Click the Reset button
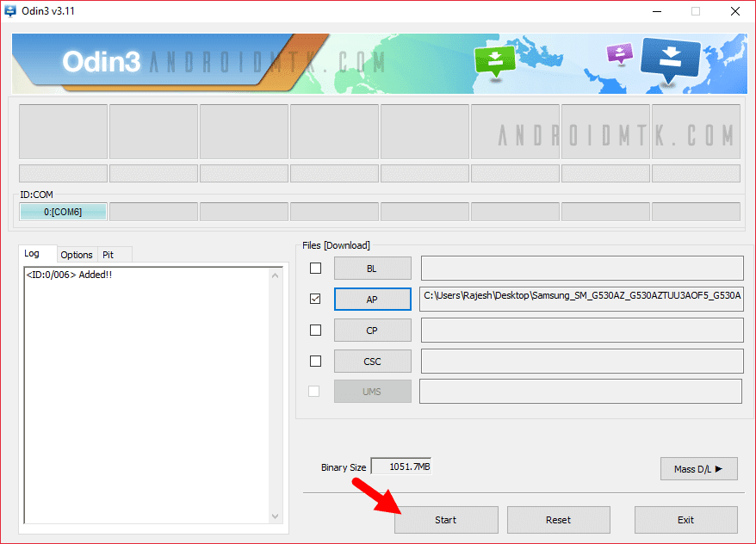 point(558,520)
